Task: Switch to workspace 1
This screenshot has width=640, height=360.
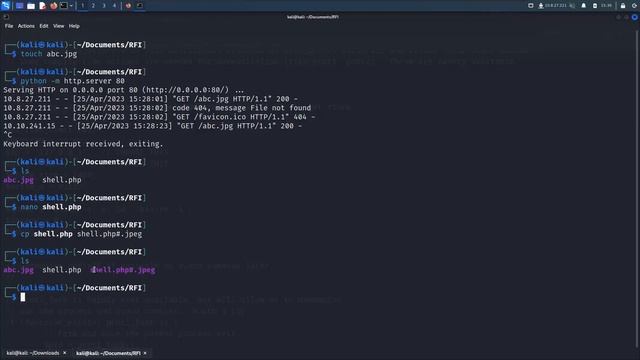Action: [x=82, y=6]
